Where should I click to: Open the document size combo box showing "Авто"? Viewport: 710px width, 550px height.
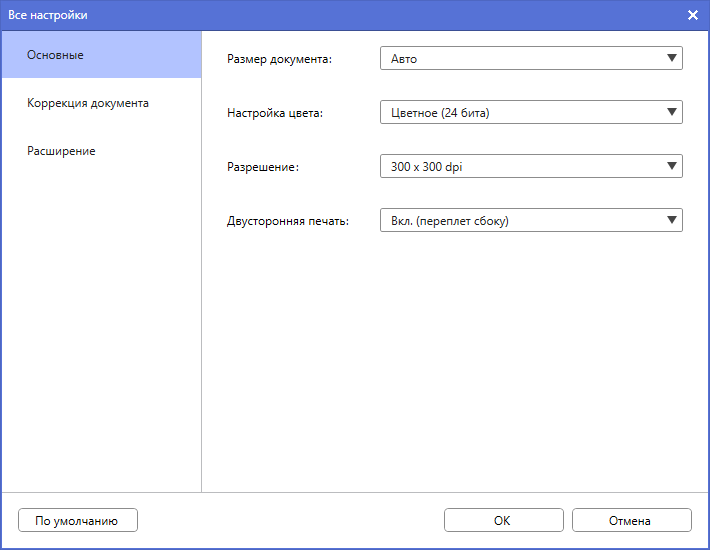point(520,59)
